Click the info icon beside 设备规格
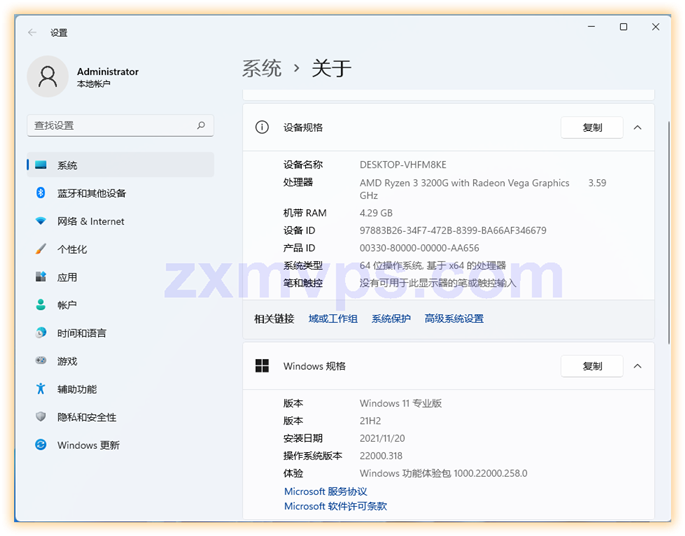 [262, 127]
